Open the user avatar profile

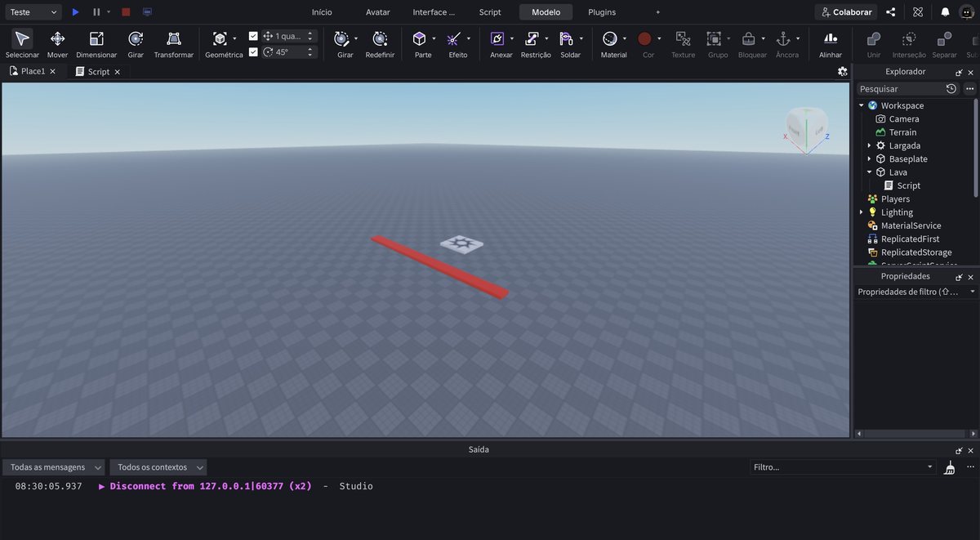pos(967,12)
